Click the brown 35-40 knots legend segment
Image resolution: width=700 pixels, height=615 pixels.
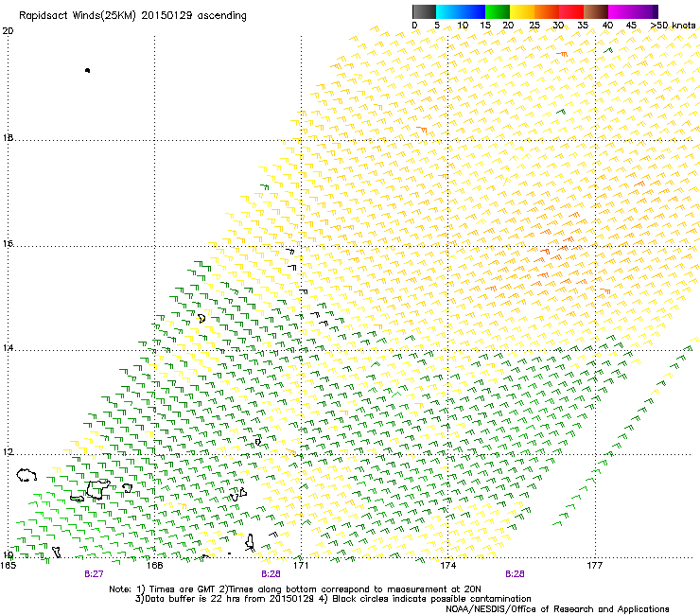tap(596, 11)
